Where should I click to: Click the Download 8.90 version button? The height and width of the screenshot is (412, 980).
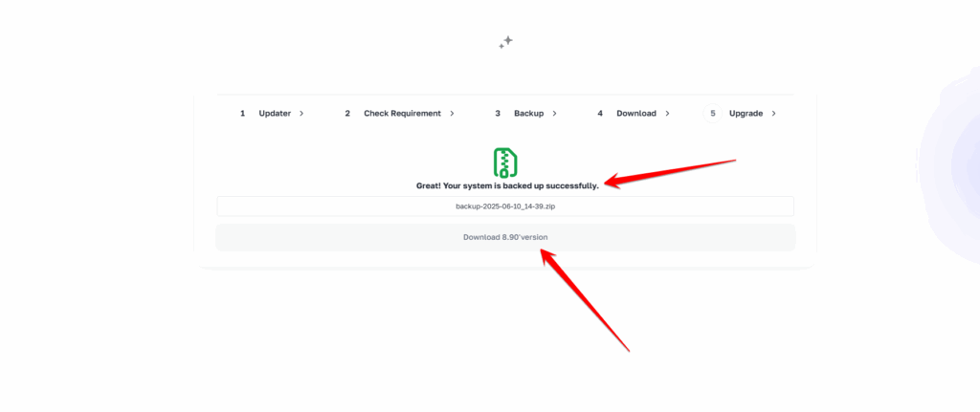[x=505, y=237]
